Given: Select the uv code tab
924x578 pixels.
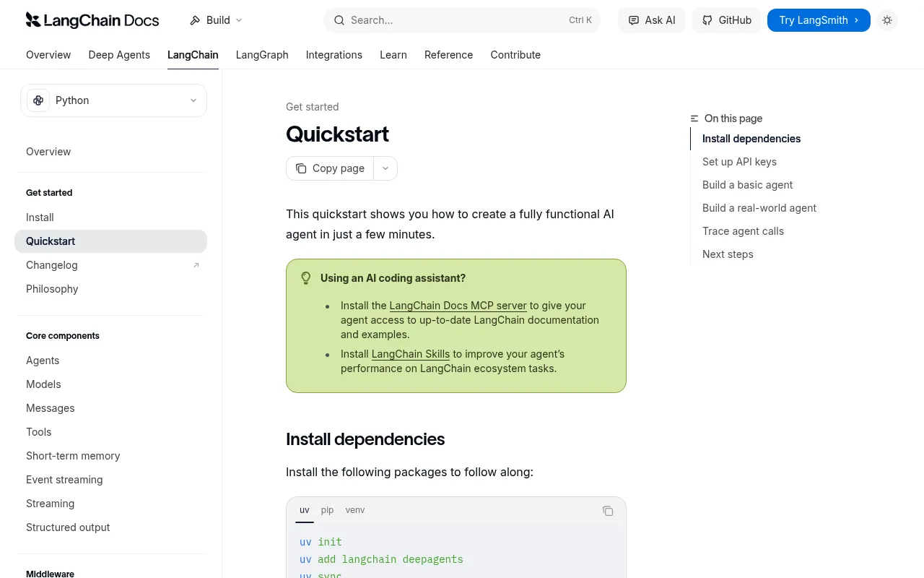Looking at the screenshot, I should [x=305, y=510].
